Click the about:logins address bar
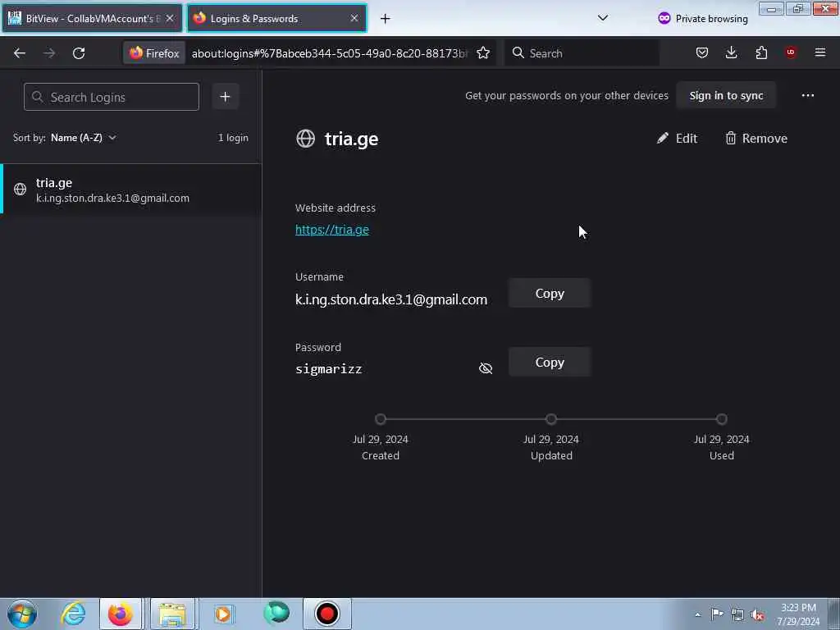 point(330,53)
